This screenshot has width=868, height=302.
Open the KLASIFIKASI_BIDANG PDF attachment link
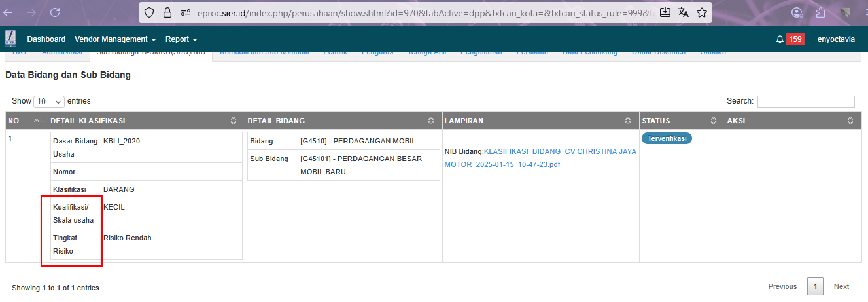pyautogui.click(x=540, y=158)
